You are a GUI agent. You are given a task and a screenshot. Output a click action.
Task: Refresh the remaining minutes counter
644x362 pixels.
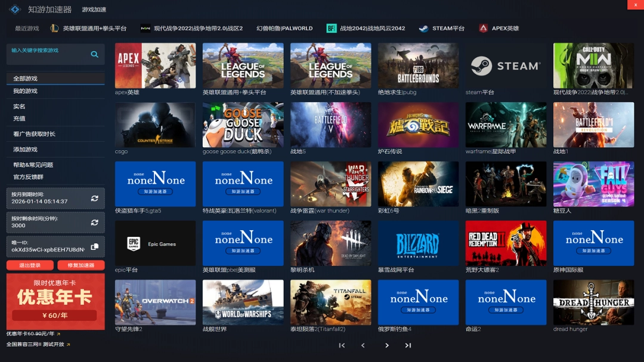click(x=94, y=222)
